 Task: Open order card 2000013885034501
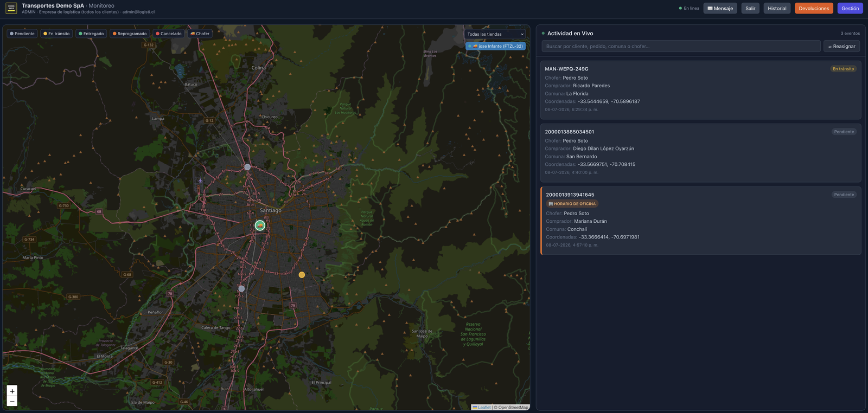(x=700, y=153)
